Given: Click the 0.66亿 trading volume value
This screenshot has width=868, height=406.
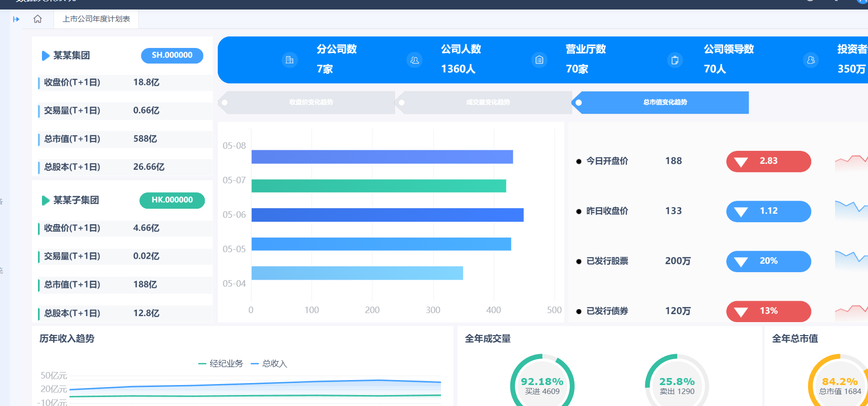Looking at the screenshot, I should coord(146,110).
